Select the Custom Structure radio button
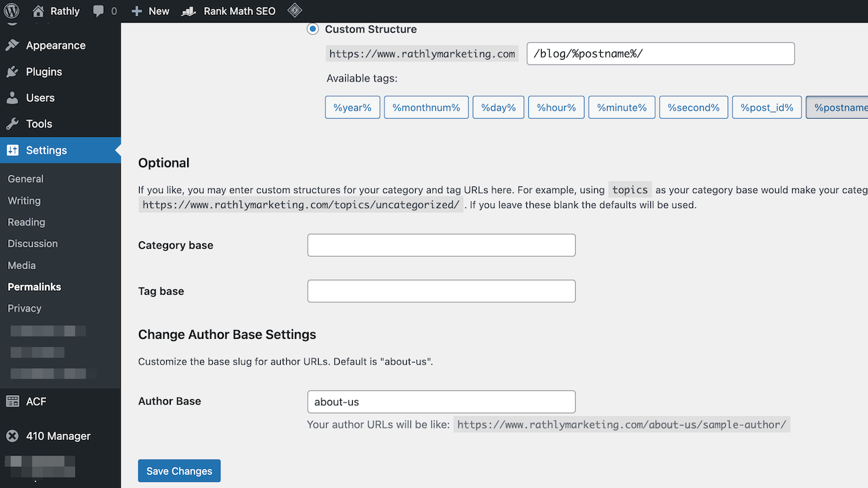Image resolution: width=868 pixels, height=488 pixels. pyautogui.click(x=313, y=28)
